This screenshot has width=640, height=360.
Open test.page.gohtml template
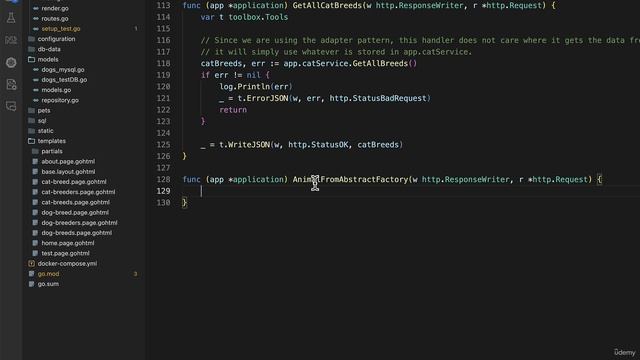(65, 253)
